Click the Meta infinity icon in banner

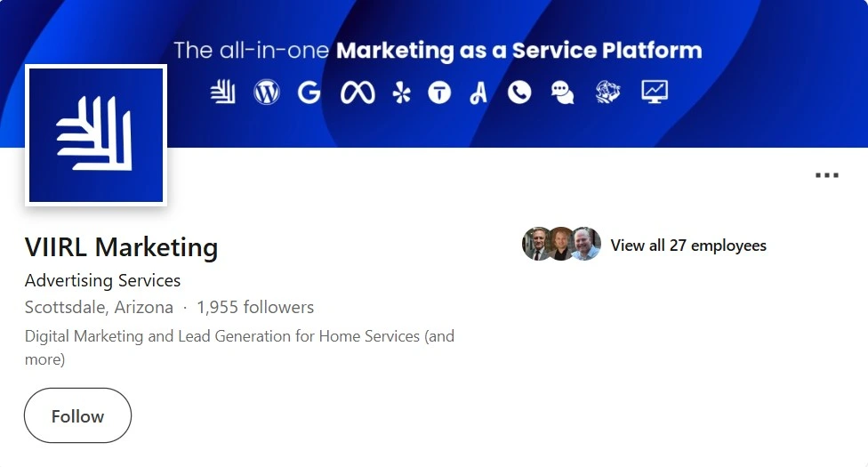coord(358,93)
